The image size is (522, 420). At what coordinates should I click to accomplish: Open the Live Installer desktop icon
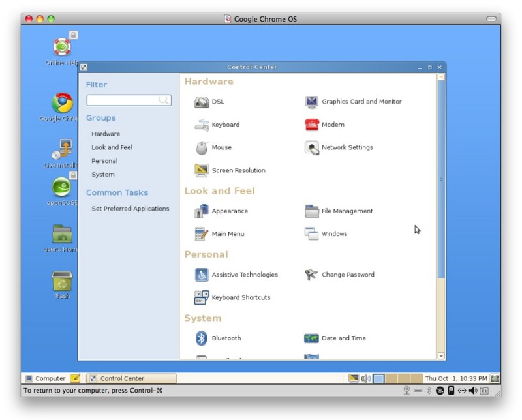pyautogui.click(x=62, y=149)
